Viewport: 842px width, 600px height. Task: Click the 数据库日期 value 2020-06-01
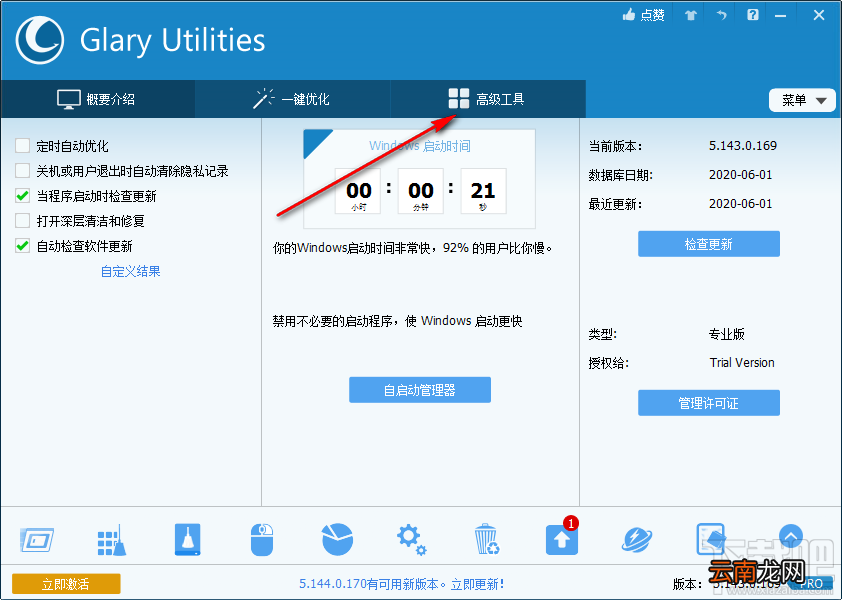741,175
